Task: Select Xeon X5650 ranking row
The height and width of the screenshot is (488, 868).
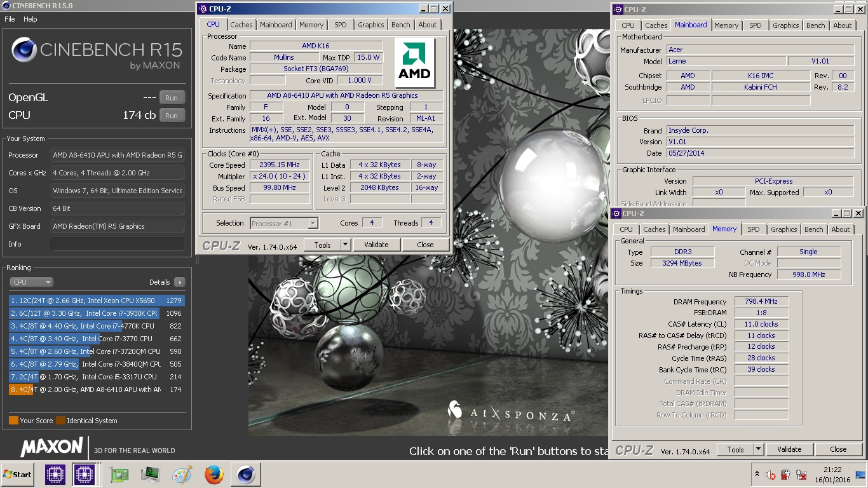Action: point(97,301)
